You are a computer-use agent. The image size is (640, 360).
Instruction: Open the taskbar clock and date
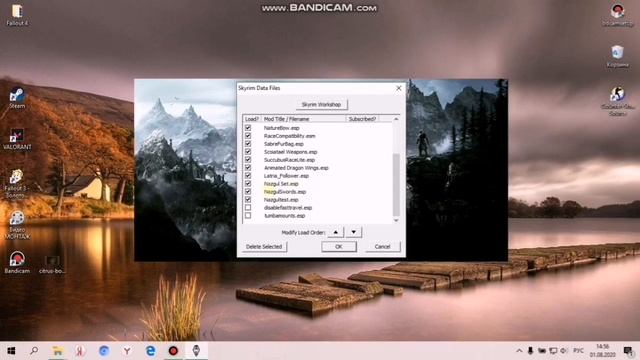tap(602, 351)
